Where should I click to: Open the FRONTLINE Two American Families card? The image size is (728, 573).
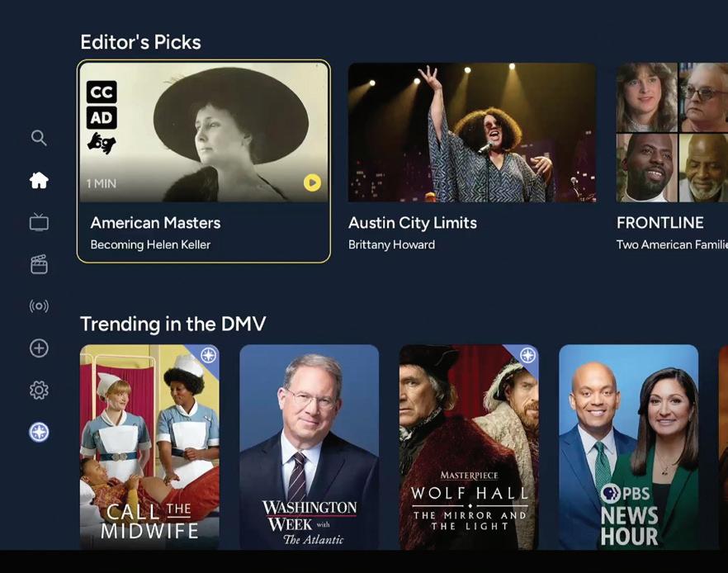(x=672, y=158)
